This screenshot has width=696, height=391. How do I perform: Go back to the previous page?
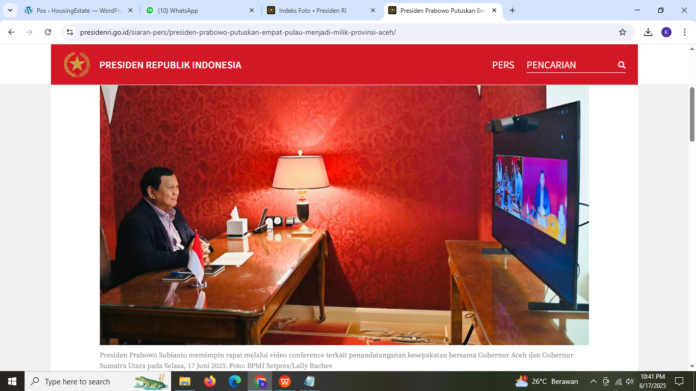click(11, 32)
